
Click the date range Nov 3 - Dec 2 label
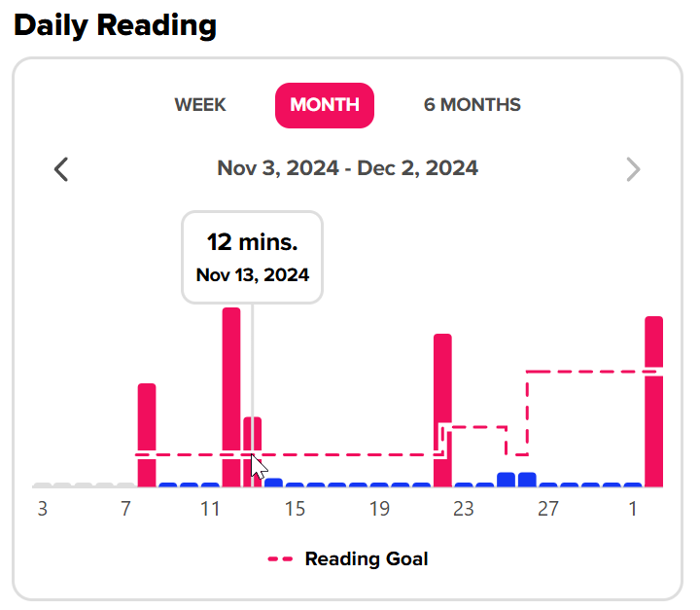point(347,168)
